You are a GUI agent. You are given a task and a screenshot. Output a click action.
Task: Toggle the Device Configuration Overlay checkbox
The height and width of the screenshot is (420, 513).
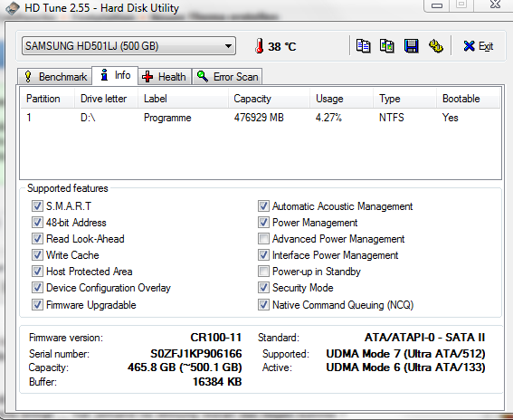pos(37,288)
